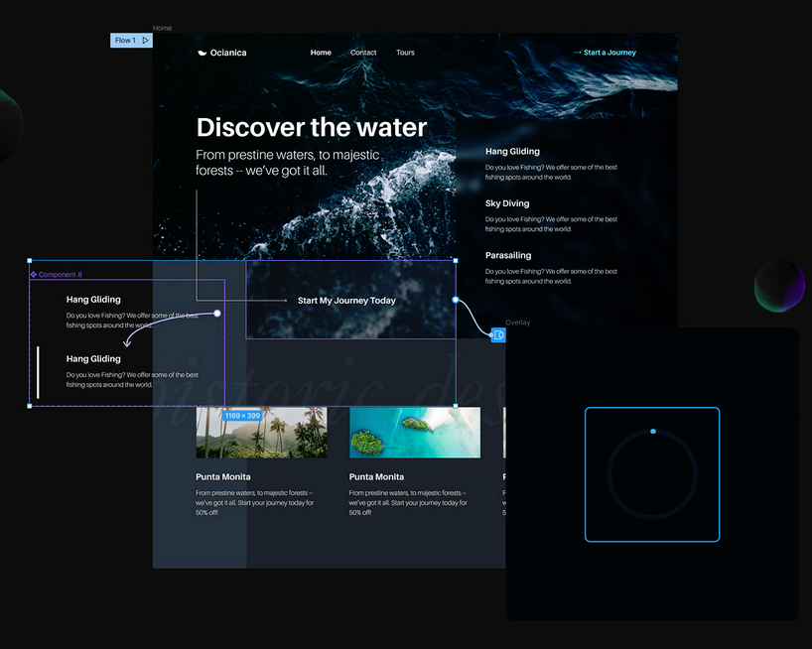Open the Contact nav menu item
Screen dimensions: 812x649
[x=363, y=53]
